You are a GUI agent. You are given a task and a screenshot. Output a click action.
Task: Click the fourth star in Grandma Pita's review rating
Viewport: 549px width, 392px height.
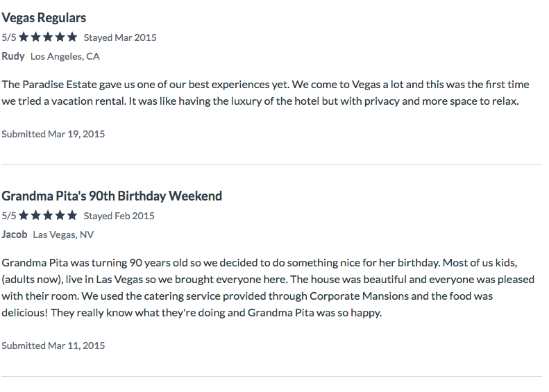coord(60,215)
